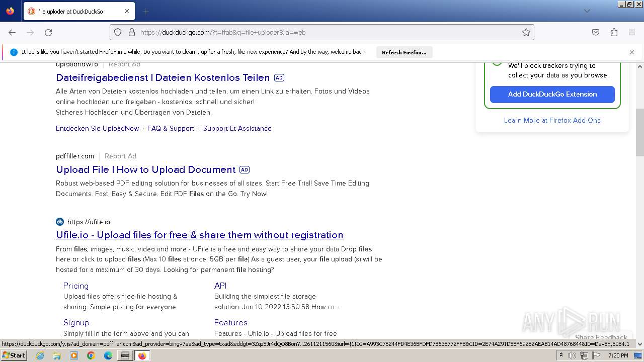Click info icon in notification bar

[14, 52]
